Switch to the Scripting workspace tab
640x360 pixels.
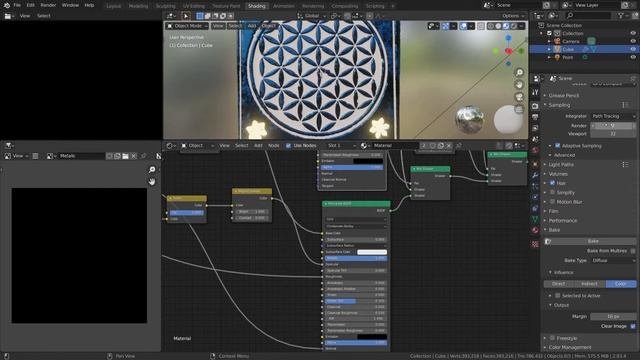[x=375, y=6]
